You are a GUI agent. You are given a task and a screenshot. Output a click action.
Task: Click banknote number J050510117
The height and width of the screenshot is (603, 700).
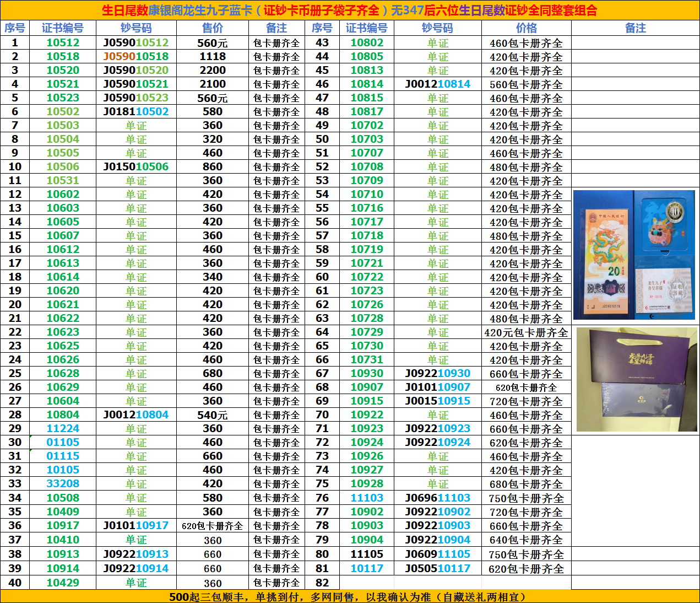437,568
